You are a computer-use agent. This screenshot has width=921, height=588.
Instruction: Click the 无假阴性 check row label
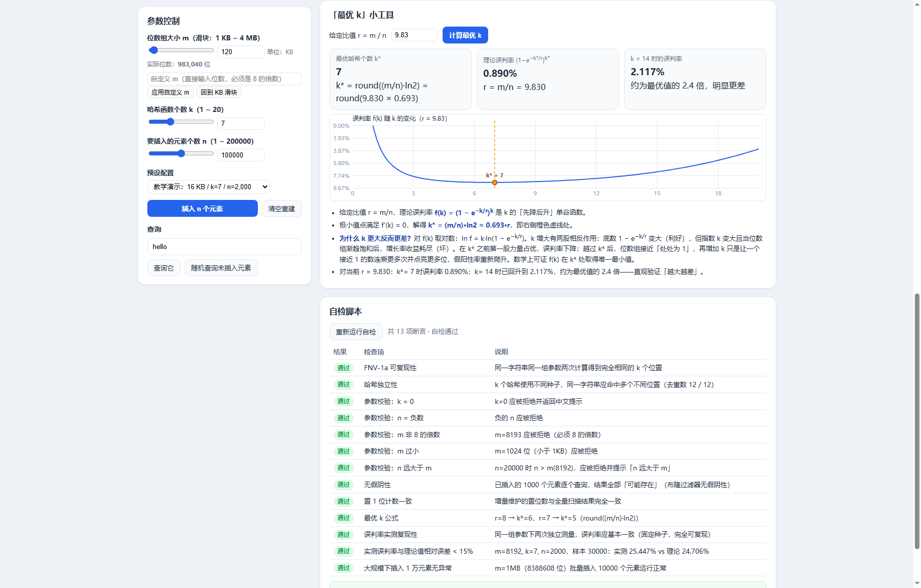click(377, 485)
